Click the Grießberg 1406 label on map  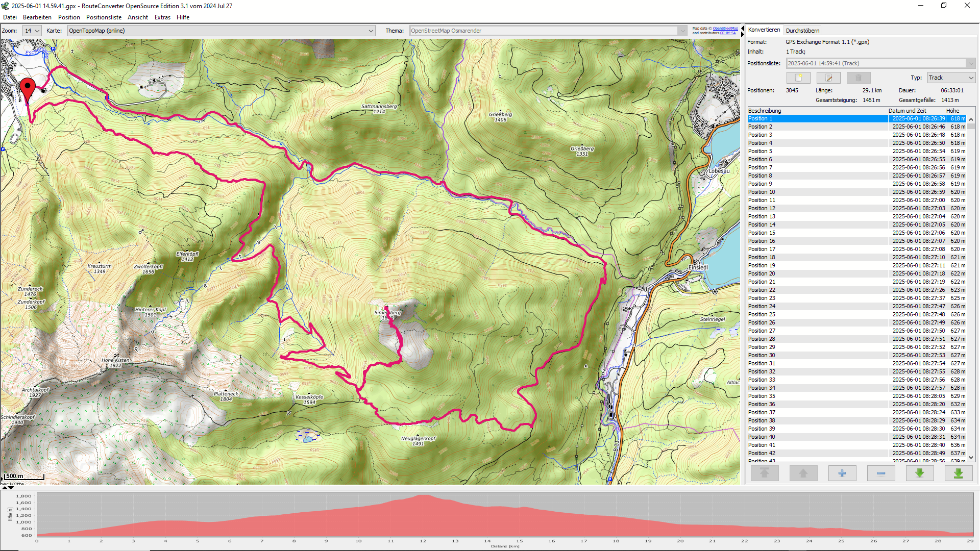tap(500, 117)
